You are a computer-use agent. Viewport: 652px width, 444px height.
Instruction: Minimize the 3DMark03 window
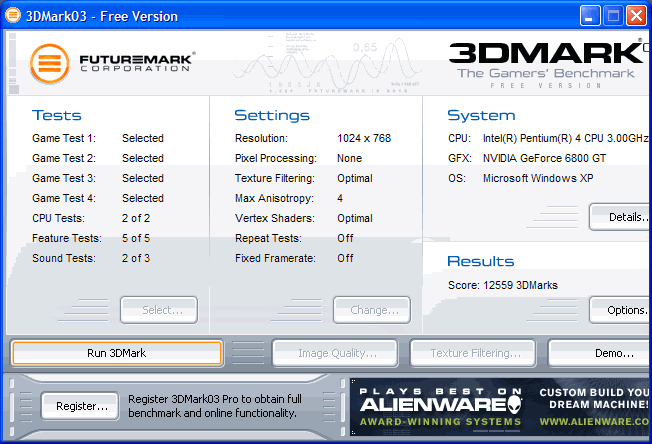click(x=590, y=16)
